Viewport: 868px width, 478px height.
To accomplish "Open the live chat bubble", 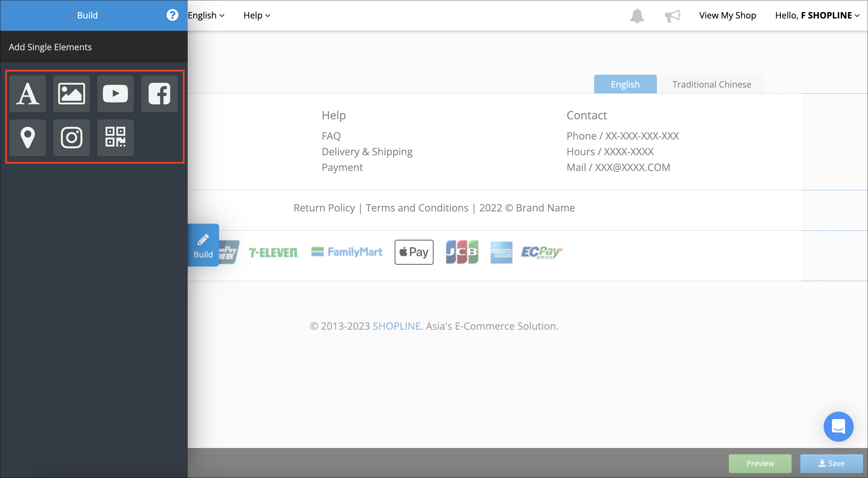I will click(x=838, y=426).
